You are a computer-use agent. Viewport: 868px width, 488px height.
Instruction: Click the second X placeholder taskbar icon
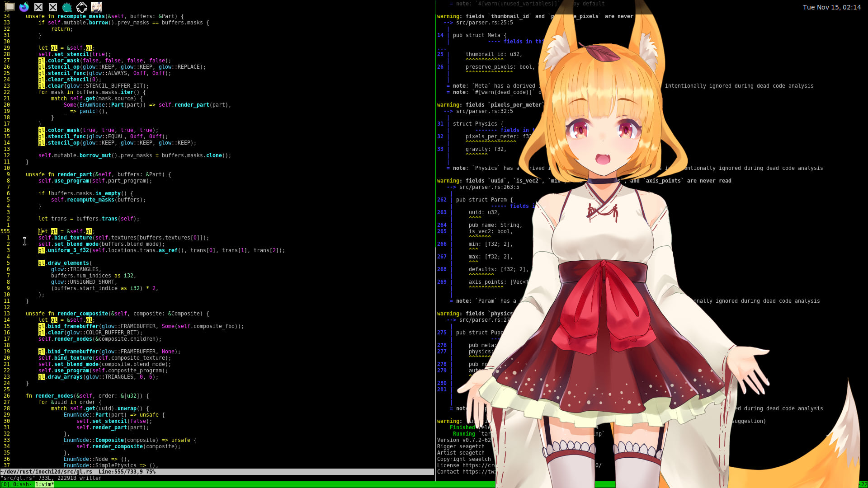pyautogui.click(x=53, y=7)
